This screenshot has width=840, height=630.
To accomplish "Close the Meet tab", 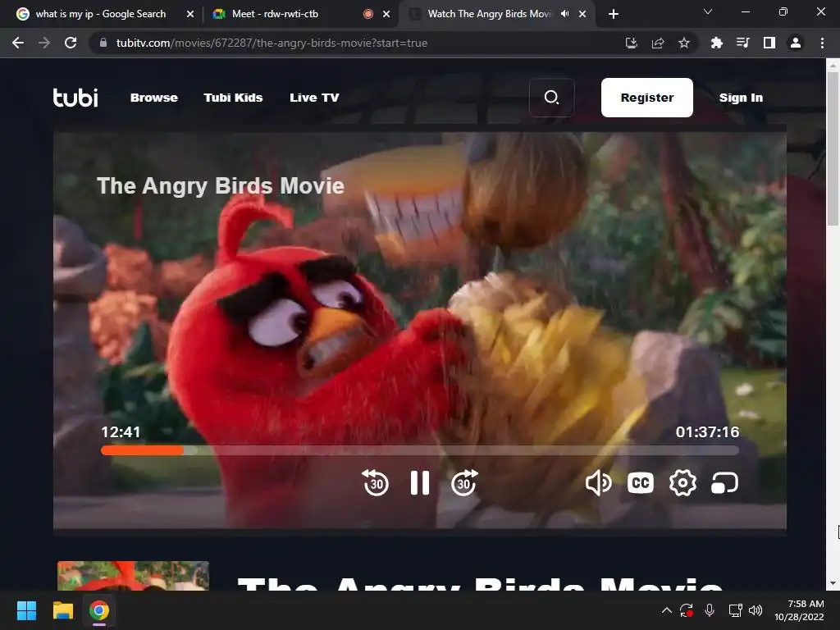I will (386, 14).
